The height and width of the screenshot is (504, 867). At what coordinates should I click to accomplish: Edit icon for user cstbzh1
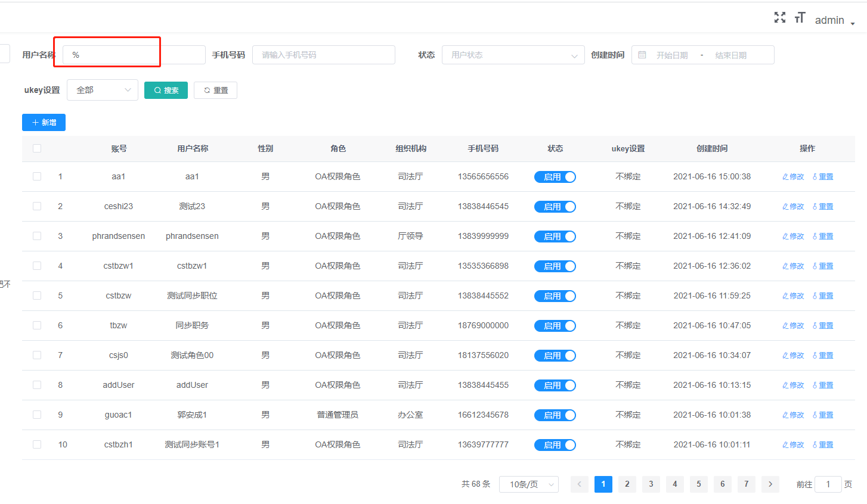(793, 445)
